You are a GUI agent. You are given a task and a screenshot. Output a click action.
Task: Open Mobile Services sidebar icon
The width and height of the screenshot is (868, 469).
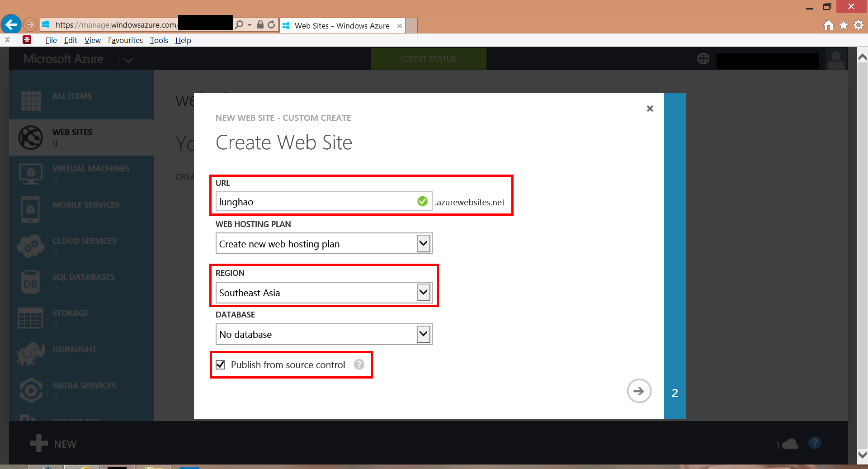point(30,209)
